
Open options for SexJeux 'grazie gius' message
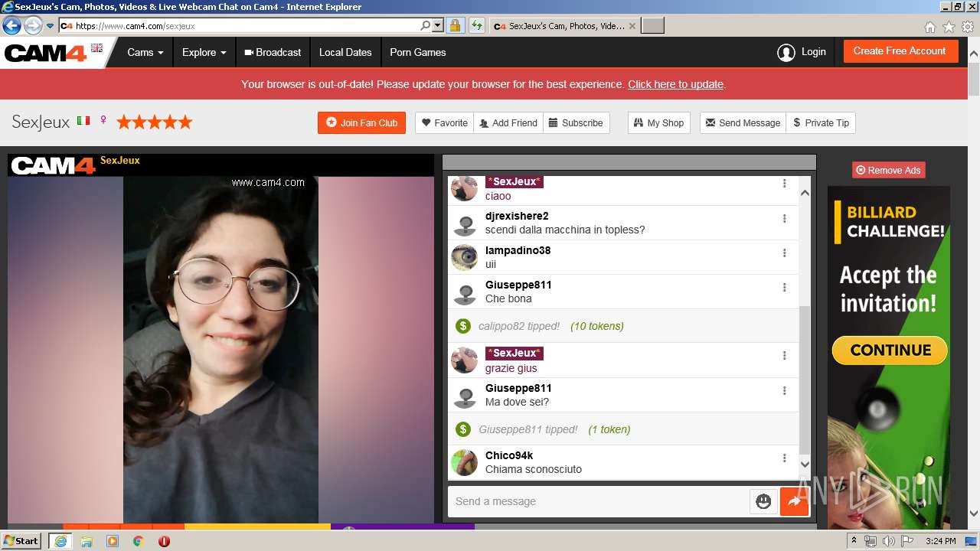(x=784, y=355)
